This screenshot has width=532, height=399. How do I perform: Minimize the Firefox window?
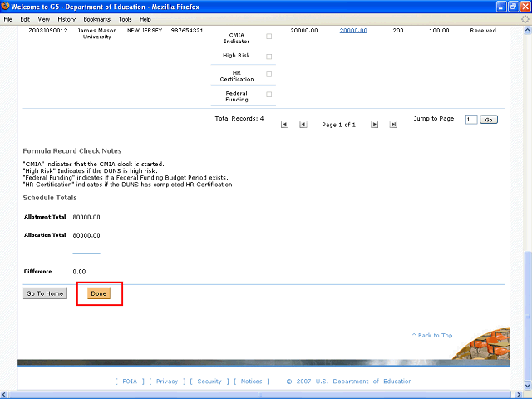tap(501, 7)
